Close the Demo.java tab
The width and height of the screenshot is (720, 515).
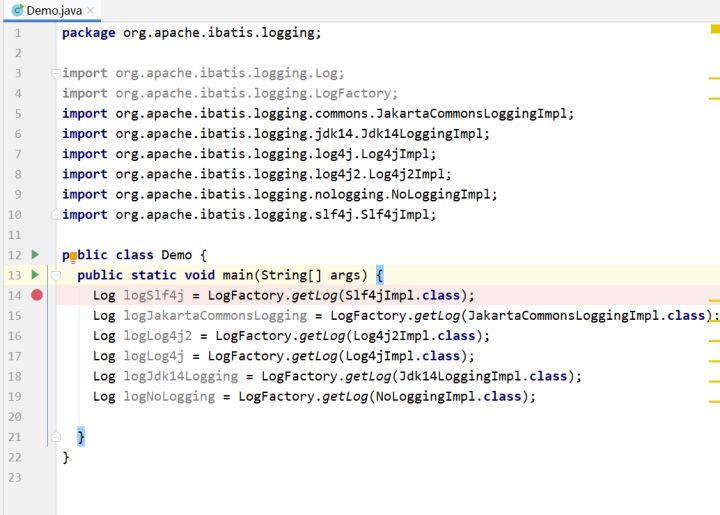pos(91,11)
